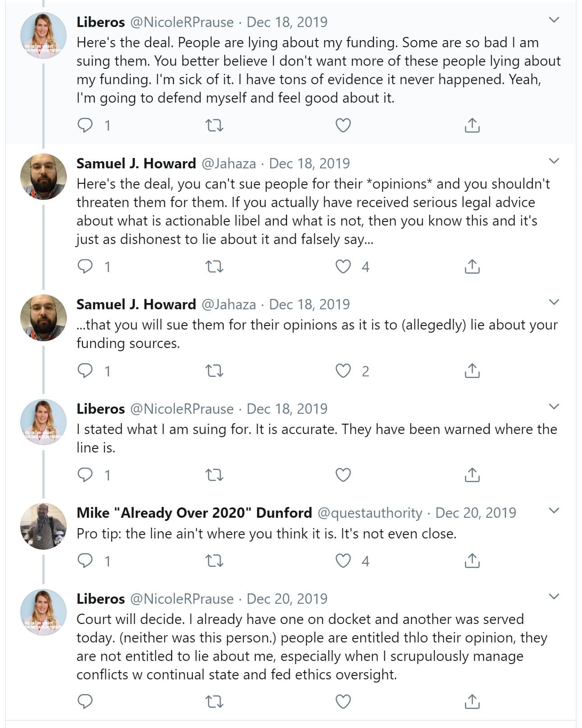Reply to Liberos' "Court will decide" tweet

pyautogui.click(x=85, y=701)
